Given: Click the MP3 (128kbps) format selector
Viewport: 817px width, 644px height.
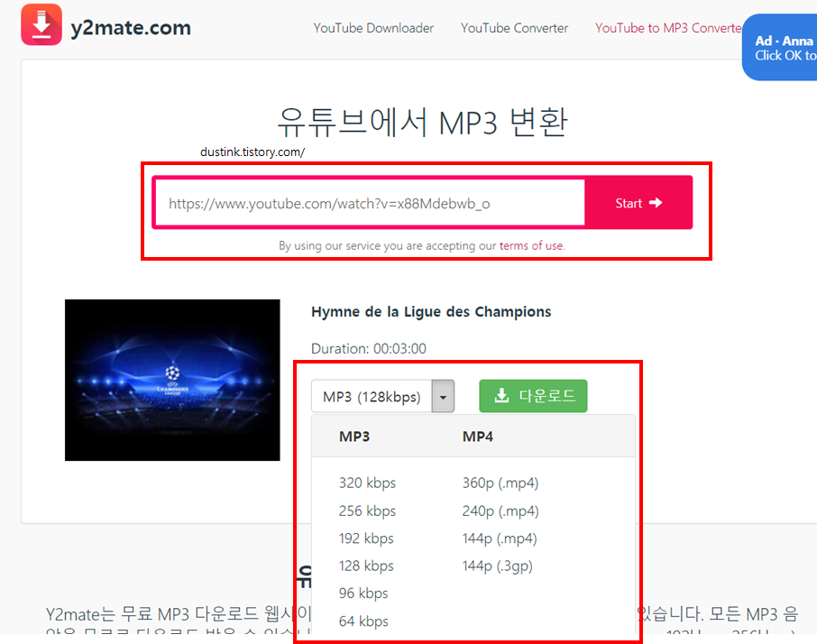Looking at the screenshot, I should click(x=372, y=397).
